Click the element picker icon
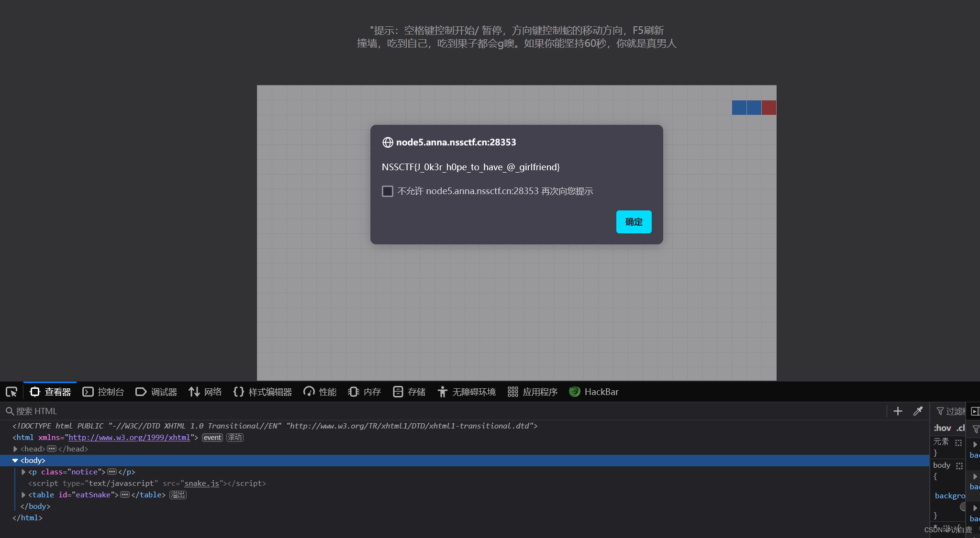This screenshot has width=980, height=538. [x=11, y=392]
